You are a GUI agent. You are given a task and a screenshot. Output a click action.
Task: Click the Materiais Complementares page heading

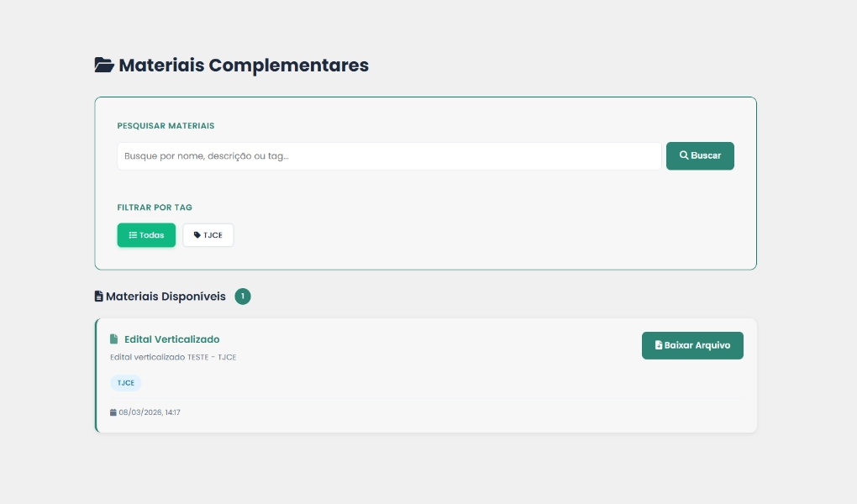[244, 65]
